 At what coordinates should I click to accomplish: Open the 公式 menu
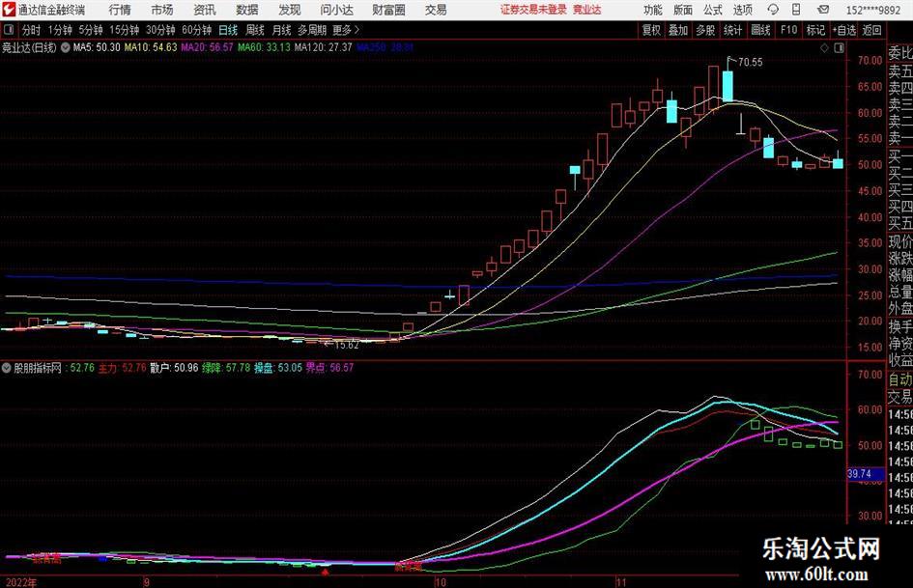713,10
